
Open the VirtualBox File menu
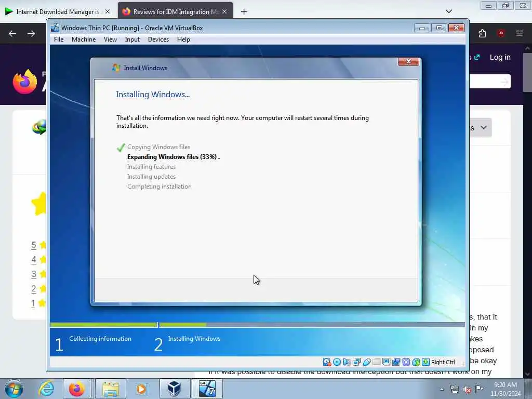(x=59, y=39)
